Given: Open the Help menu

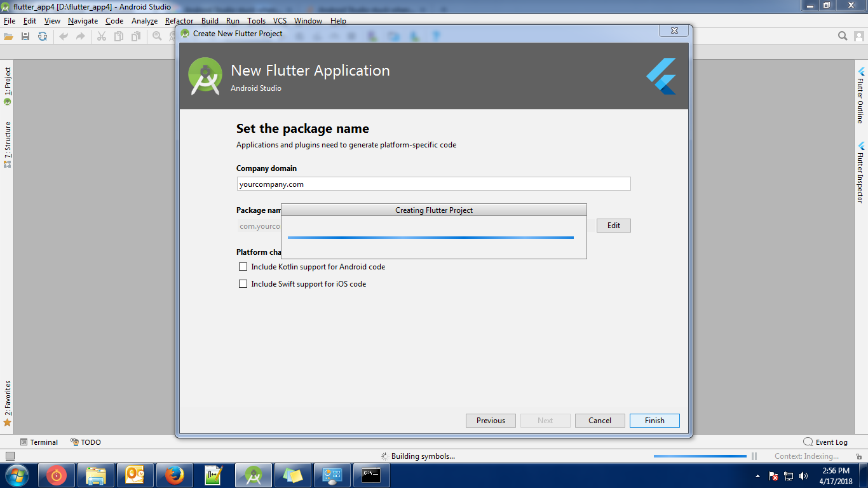Looking at the screenshot, I should click(x=338, y=21).
